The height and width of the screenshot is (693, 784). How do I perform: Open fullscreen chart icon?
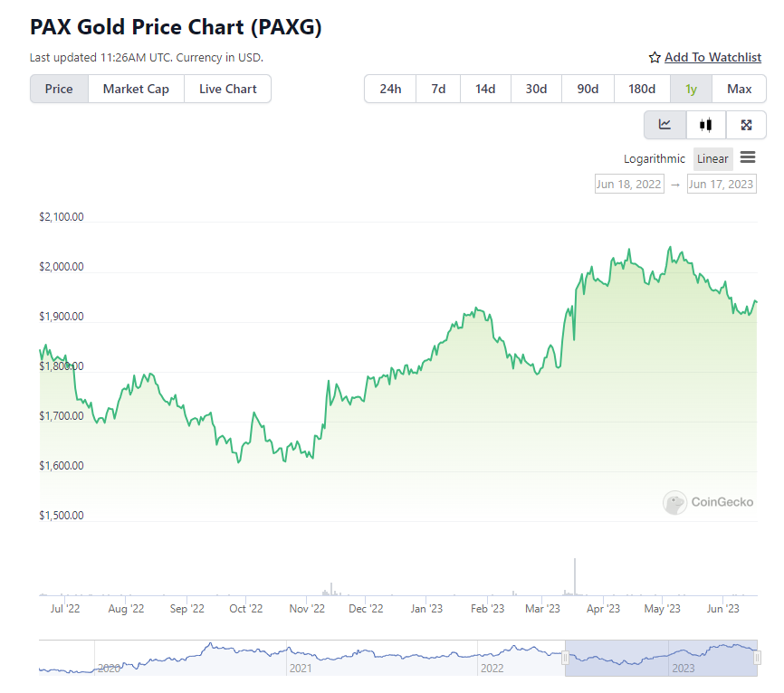(746, 125)
